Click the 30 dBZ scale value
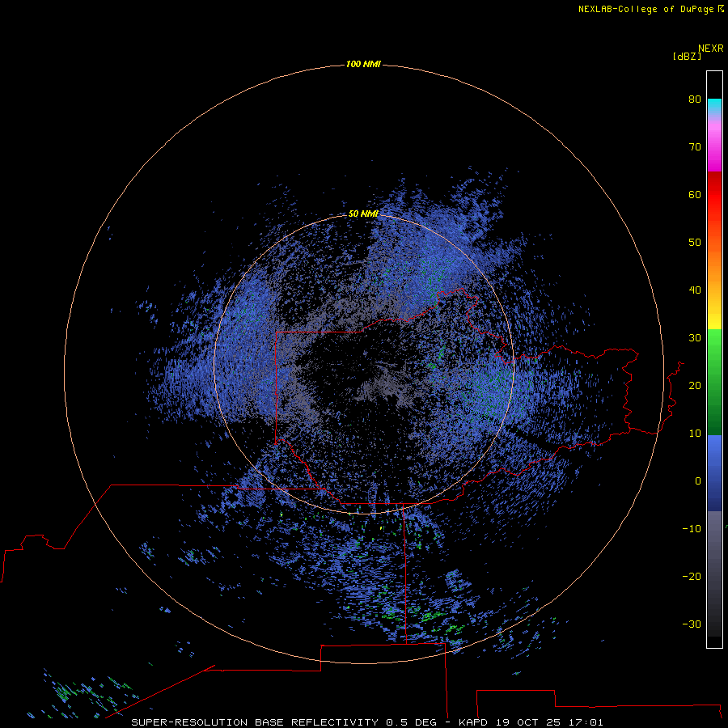 pyautogui.click(x=695, y=337)
